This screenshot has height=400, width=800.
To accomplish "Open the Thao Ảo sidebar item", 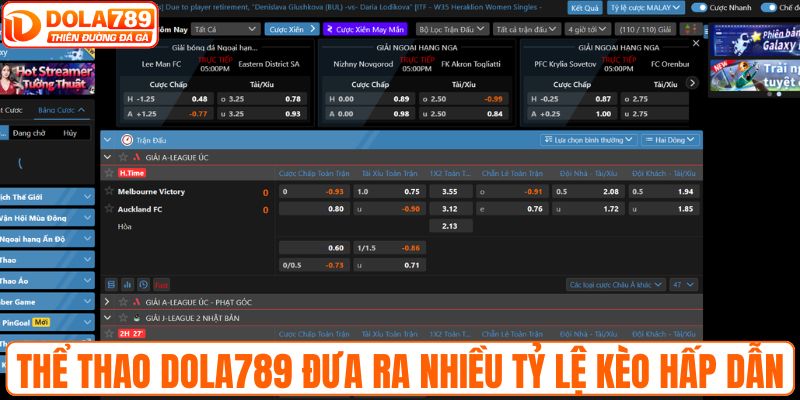I will [46, 281].
